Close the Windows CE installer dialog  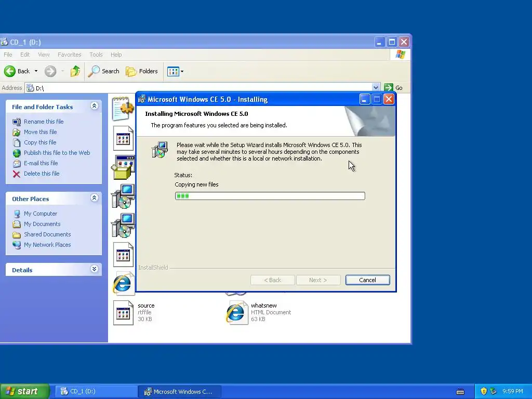point(389,99)
